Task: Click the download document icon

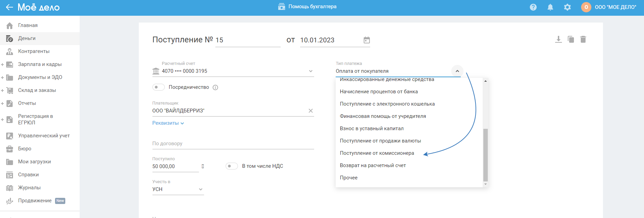Action: coord(558,39)
